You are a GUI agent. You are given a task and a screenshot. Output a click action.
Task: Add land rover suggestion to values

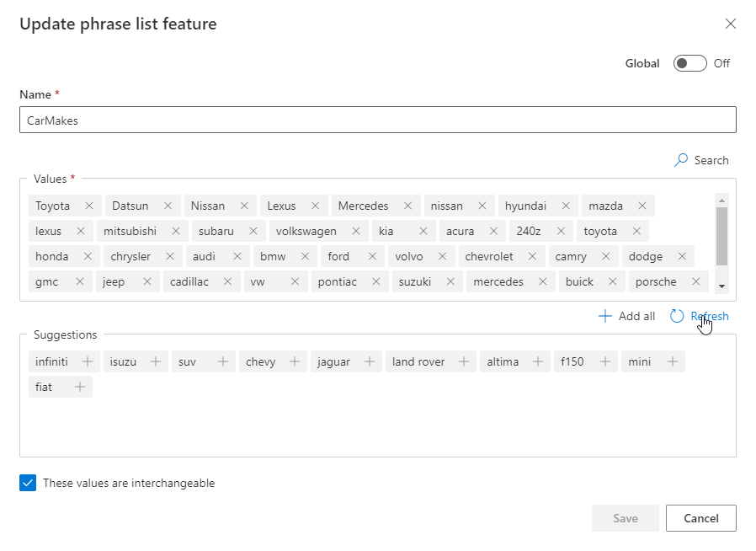(x=464, y=362)
